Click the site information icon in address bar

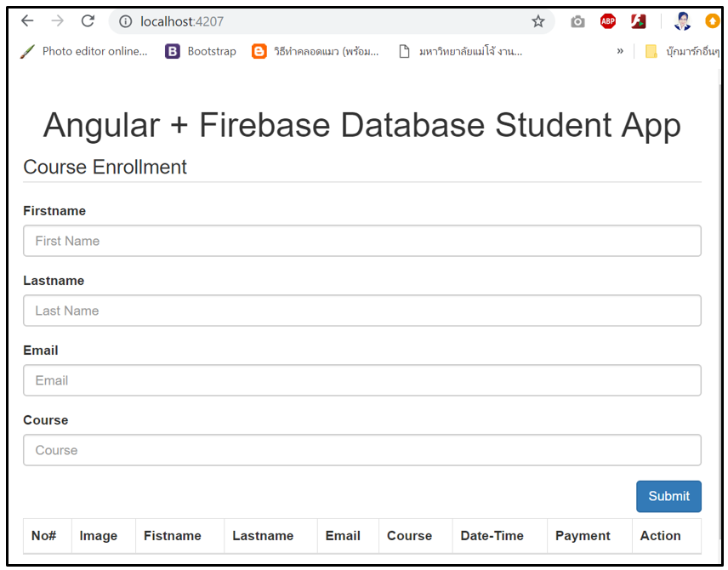[126, 21]
